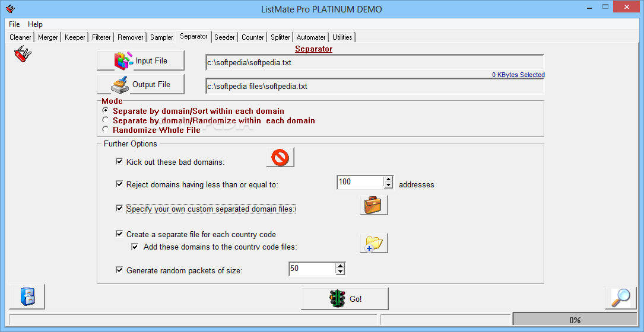Switch to the Utilities tab

(x=342, y=37)
